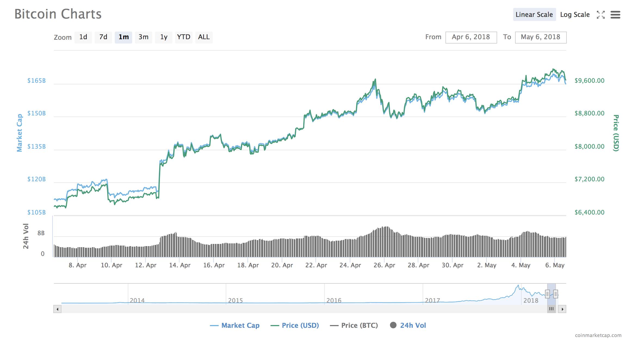Click the 2018 label in navigator

531,301
